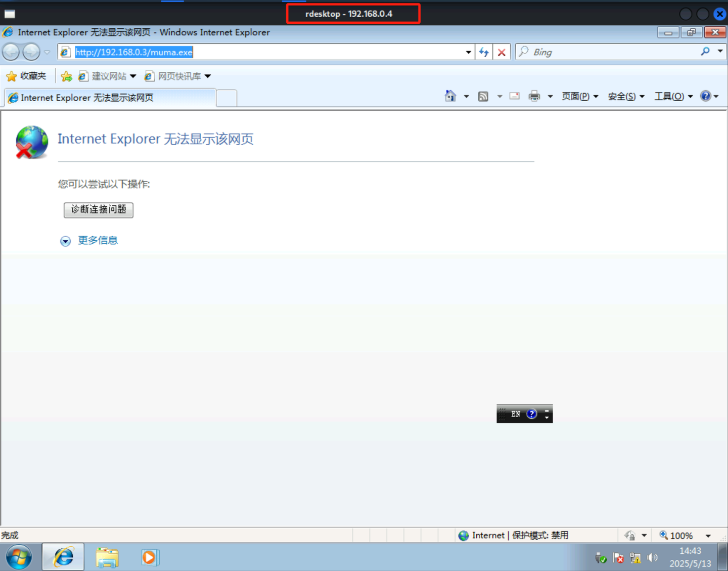Click the IE Forward navigation button
The height and width of the screenshot is (571, 728).
click(x=31, y=52)
